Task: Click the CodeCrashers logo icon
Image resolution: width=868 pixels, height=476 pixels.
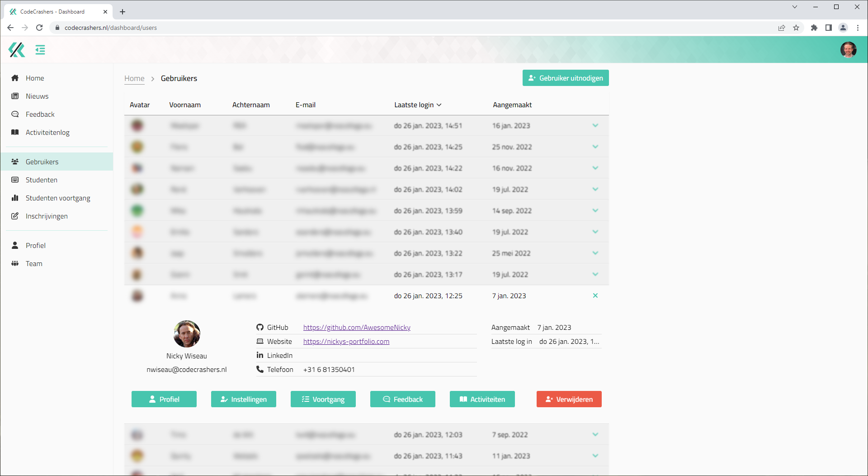Action: pos(17,50)
